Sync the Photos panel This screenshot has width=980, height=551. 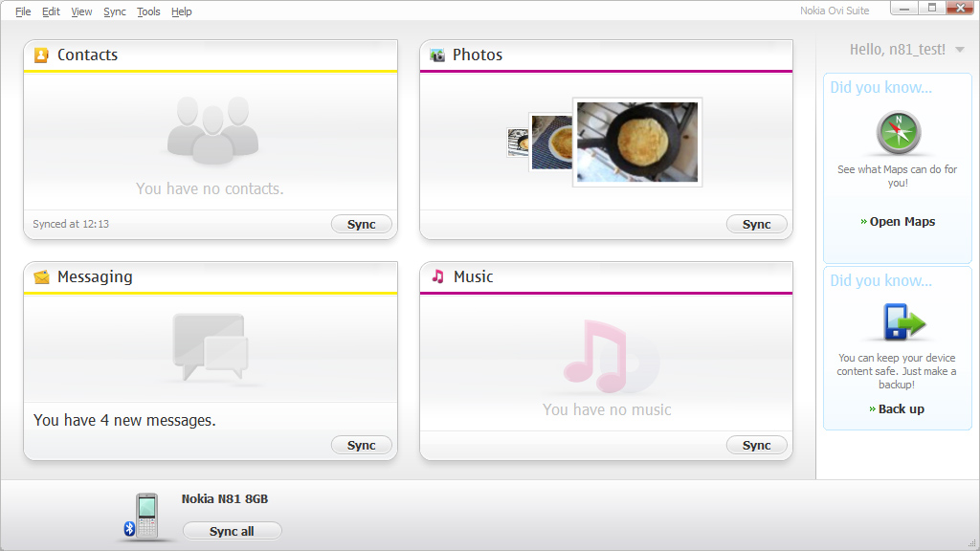pyautogui.click(x=756, y=224)
